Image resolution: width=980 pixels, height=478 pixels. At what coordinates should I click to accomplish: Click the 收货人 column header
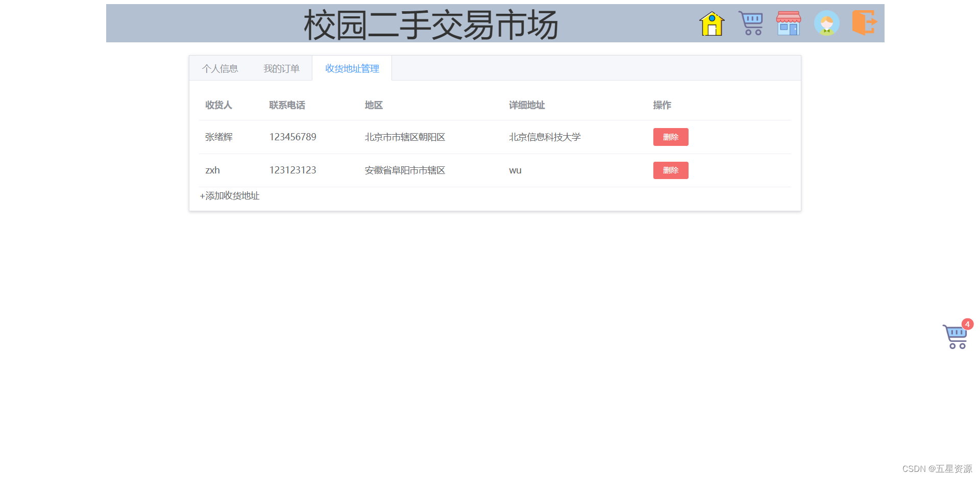pyautogui.click(x=218, y=105)
